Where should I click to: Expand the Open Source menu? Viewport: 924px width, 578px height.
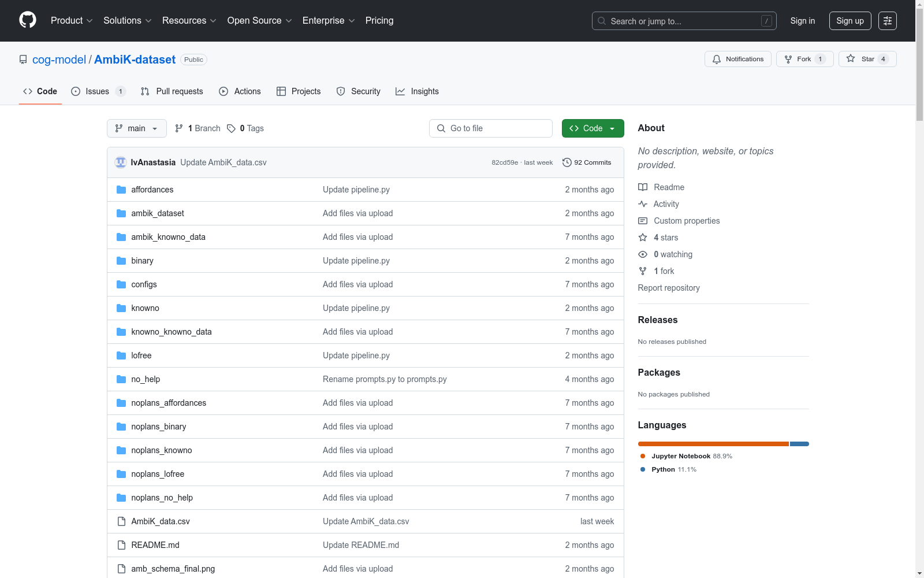coord(259,21)
